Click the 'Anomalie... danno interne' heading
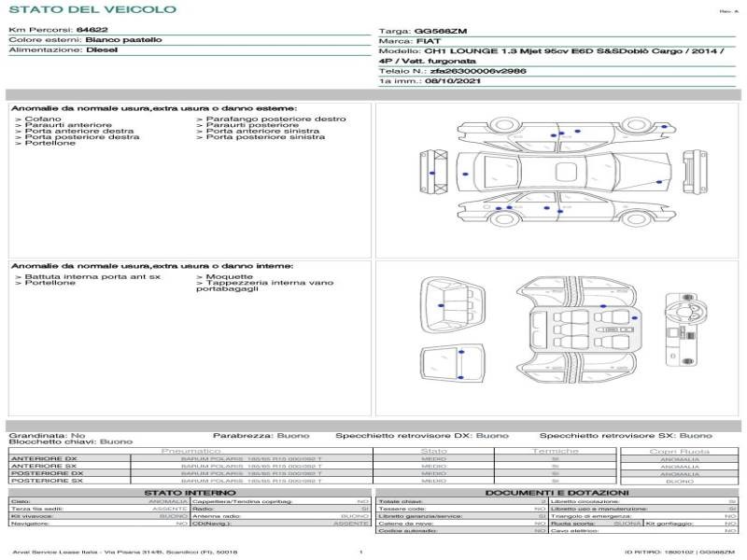Image resolution: width=747 pixels, height=560 pixels. point(152,266)
